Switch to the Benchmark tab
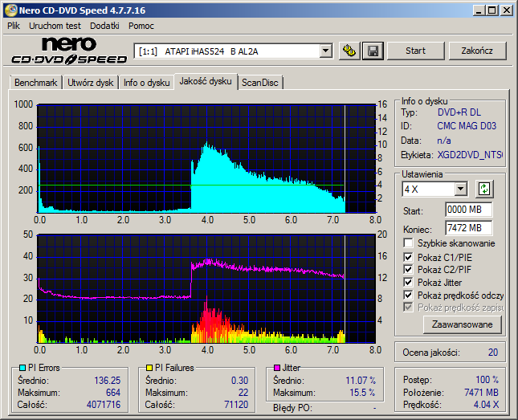This screenshot has width=518, height=420. point(35,83)
